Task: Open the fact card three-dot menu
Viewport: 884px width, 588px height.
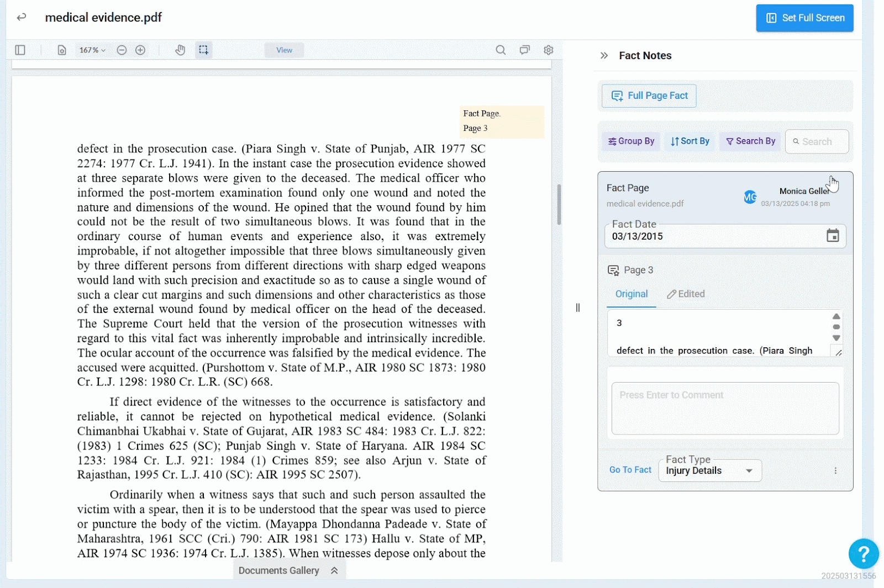Action: tap(835, 471)
